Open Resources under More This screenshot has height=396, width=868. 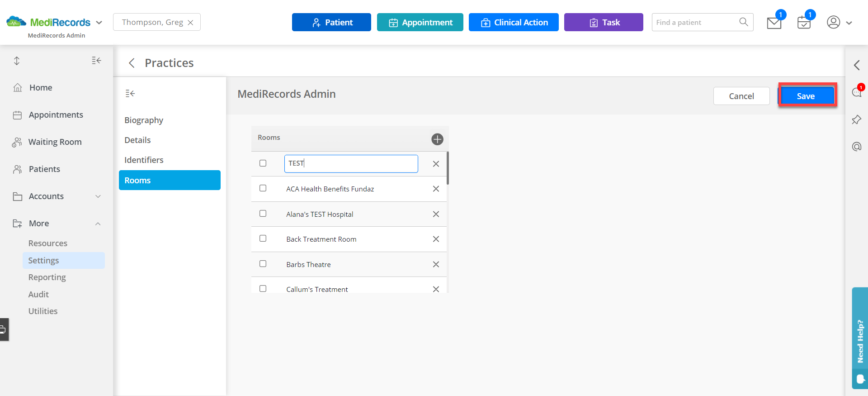pos(48,243)
